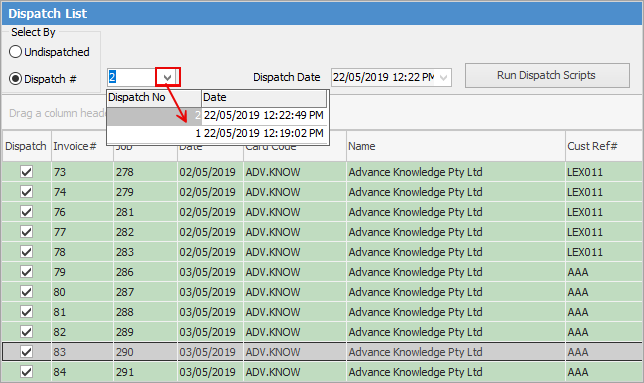Viewport: 644px width, 383px height.
Task: Toggle dispatch checkbox for invoice 74
Action: point(26,192)
